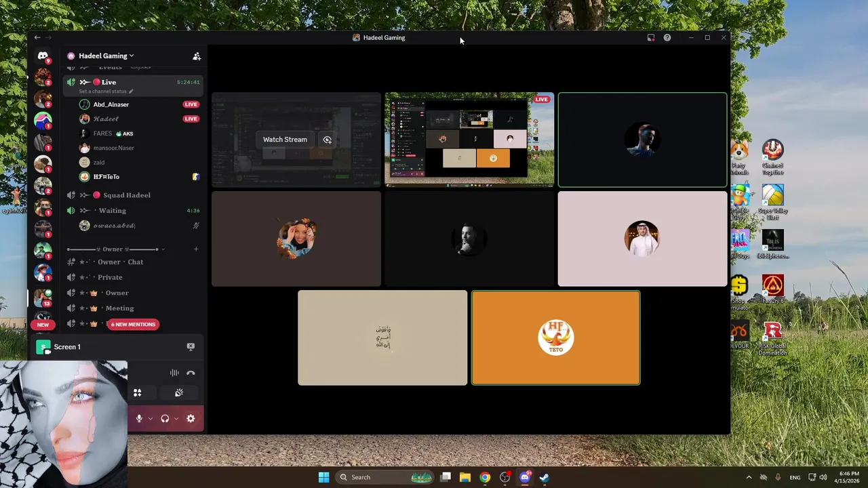Open File Explorer from taskbar
Viewport: 868px width, 488px height.
click(465, 477)
